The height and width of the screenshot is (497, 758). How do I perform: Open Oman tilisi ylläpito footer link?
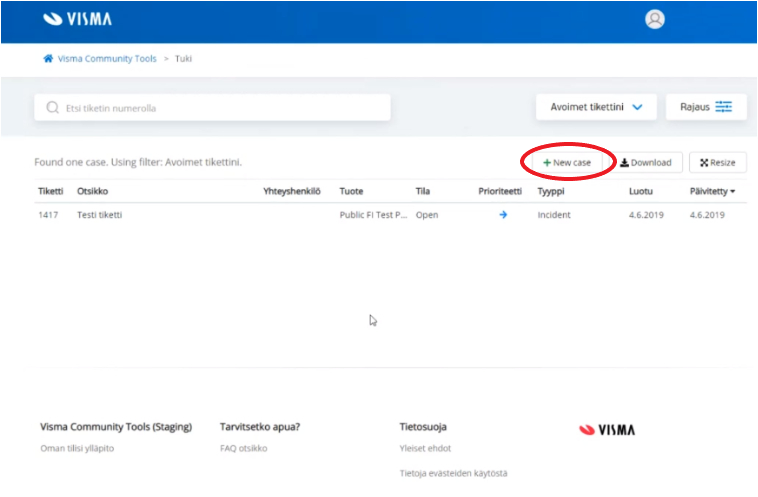tap(77, 448)
